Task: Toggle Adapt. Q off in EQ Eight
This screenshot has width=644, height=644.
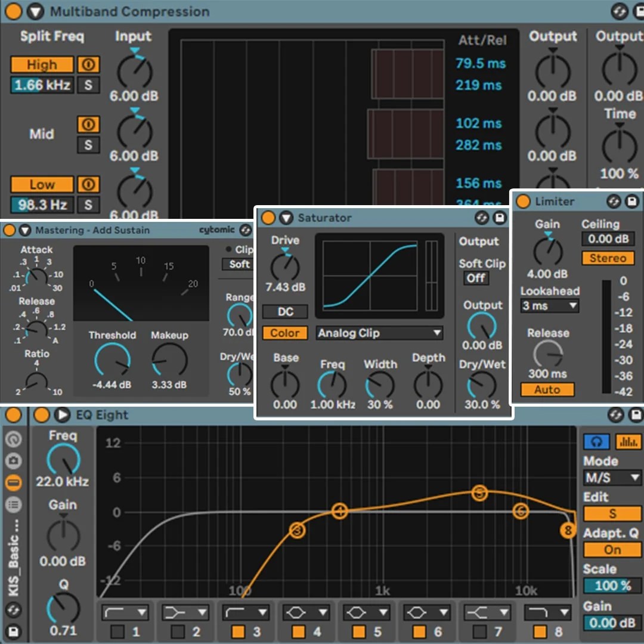Action: [x=611, y=550]
